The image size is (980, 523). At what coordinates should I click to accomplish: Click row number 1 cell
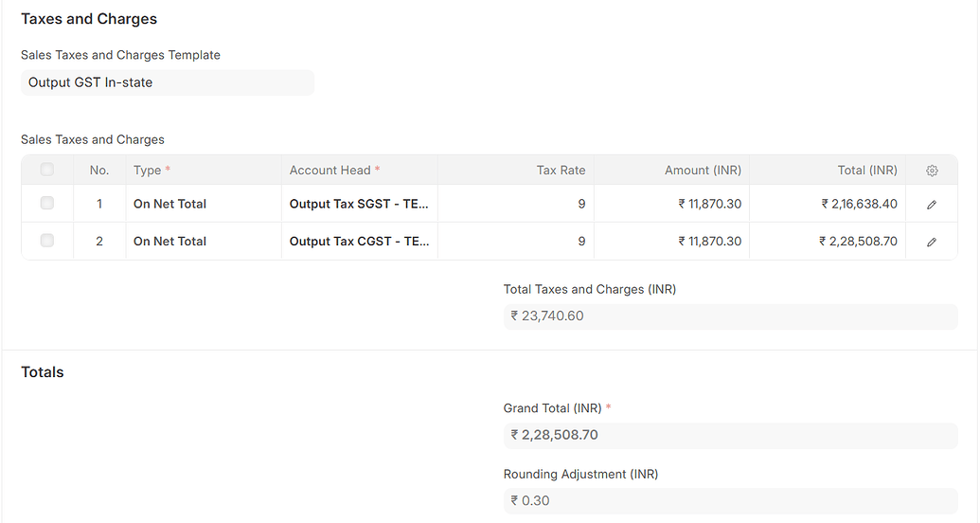pyautogui.click(x=99, y=204)
